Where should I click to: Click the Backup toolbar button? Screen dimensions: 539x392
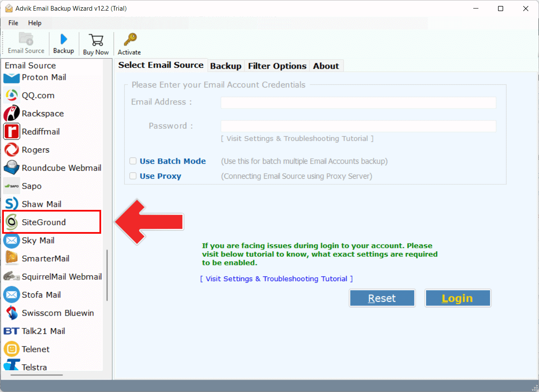[x=64, y=43]
